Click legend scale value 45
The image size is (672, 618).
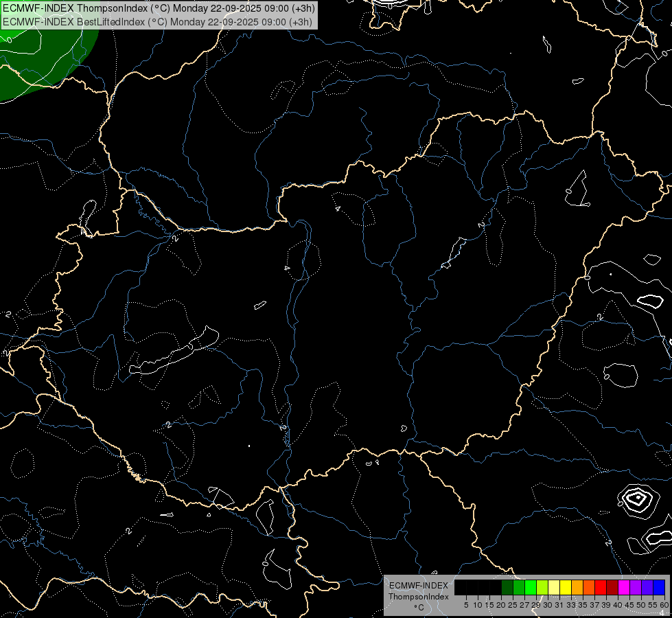point(629,605)
